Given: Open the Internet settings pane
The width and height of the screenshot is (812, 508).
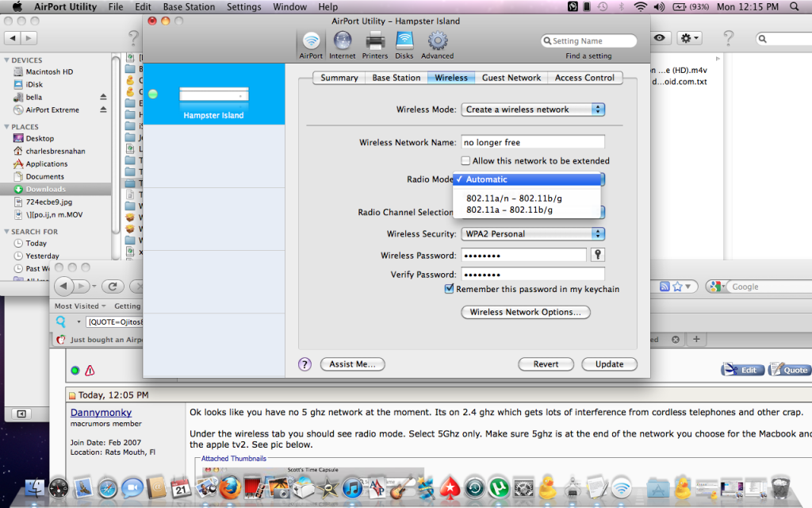Looking at the screenshot, I should pyautogui.click(x=343, y=44).
